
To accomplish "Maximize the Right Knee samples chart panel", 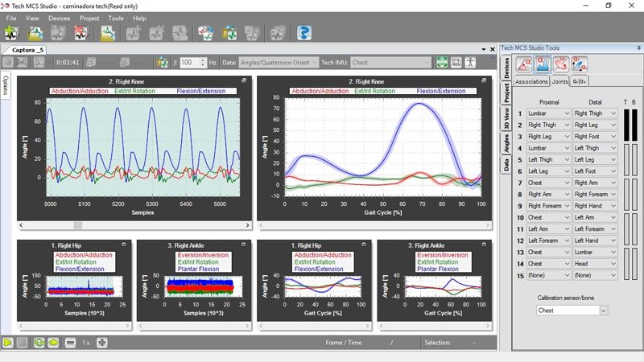I will coord(245,81).
